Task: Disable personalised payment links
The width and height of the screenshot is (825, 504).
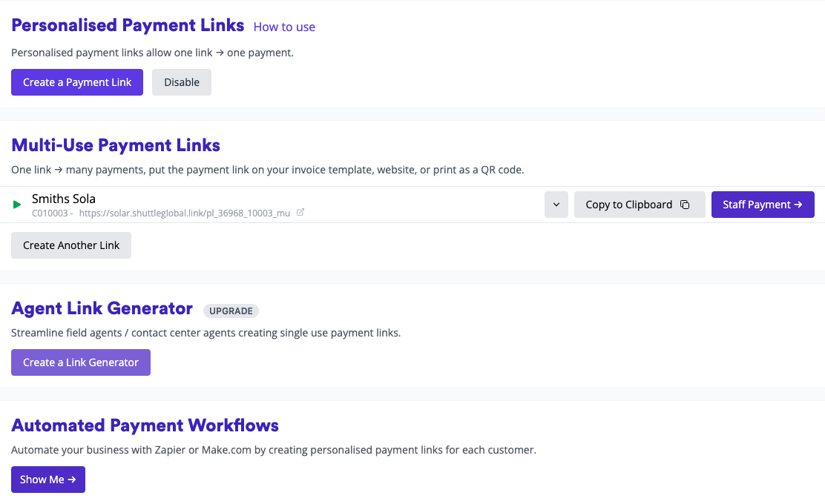Action: 181,82
